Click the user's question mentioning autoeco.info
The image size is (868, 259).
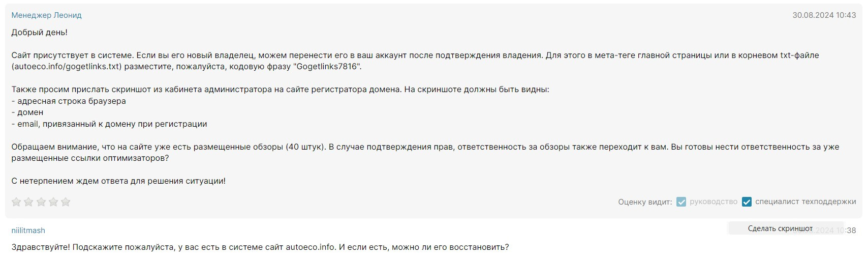click(x=260, y=247)
